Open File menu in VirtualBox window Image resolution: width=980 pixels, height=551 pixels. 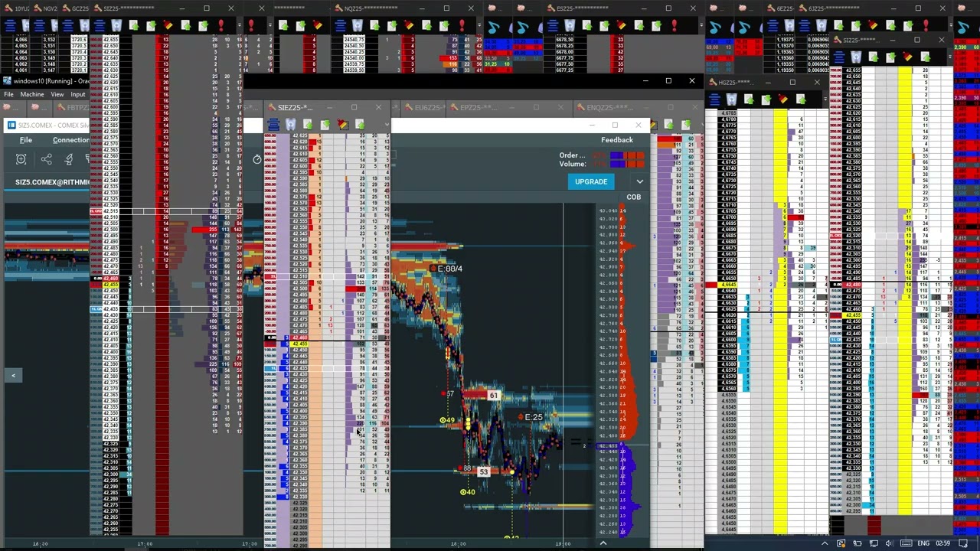[8, 94]
